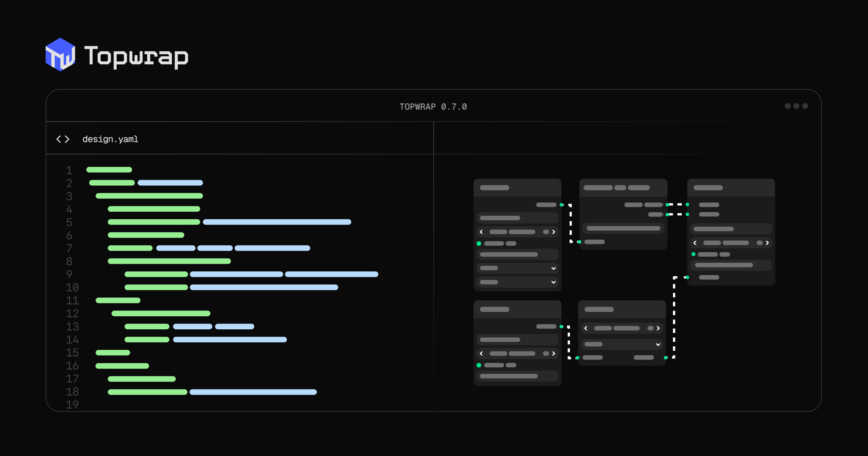Select line number 7 in the editor gutter
The height and width of the screenshot is (456, 868).
coord(69,248)
